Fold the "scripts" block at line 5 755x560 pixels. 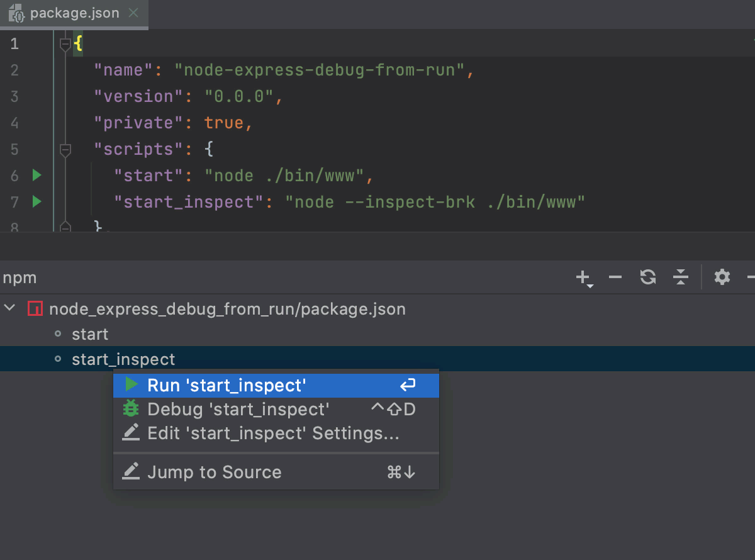click(x=65, y=150)
